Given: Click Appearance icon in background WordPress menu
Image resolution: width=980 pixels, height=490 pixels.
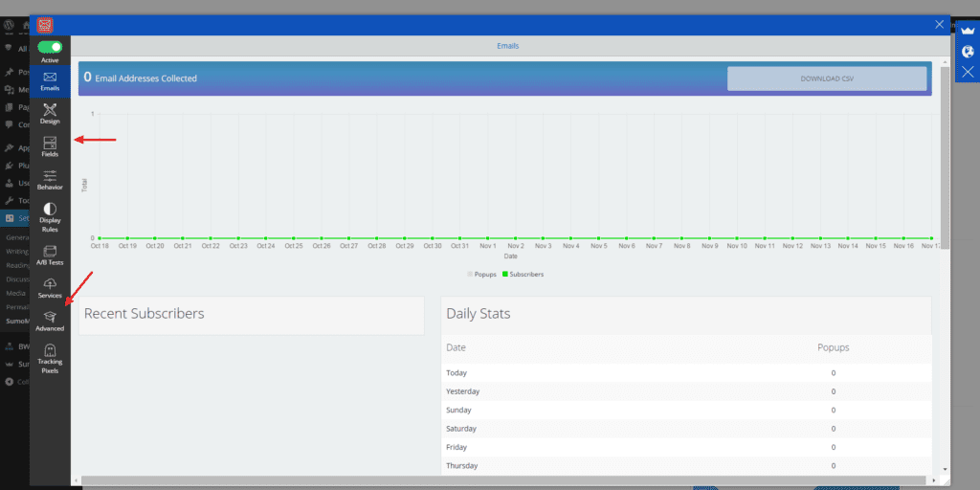Looking at the screenshot, I should [x=9, y=148].
